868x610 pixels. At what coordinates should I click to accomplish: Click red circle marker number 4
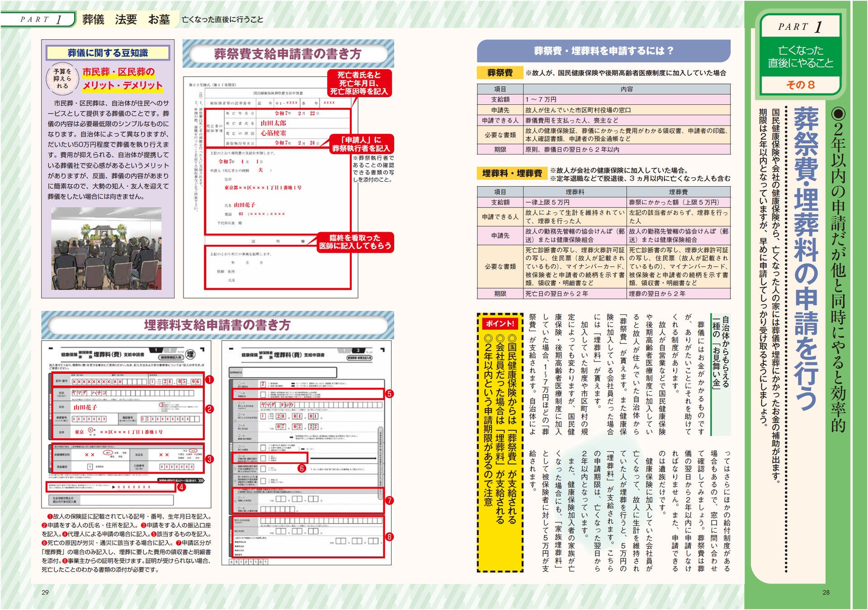[181, 487]
